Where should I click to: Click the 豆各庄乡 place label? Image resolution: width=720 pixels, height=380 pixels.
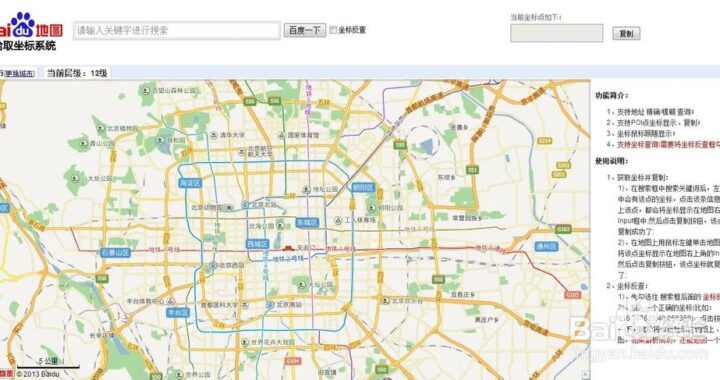pos(462,294)
